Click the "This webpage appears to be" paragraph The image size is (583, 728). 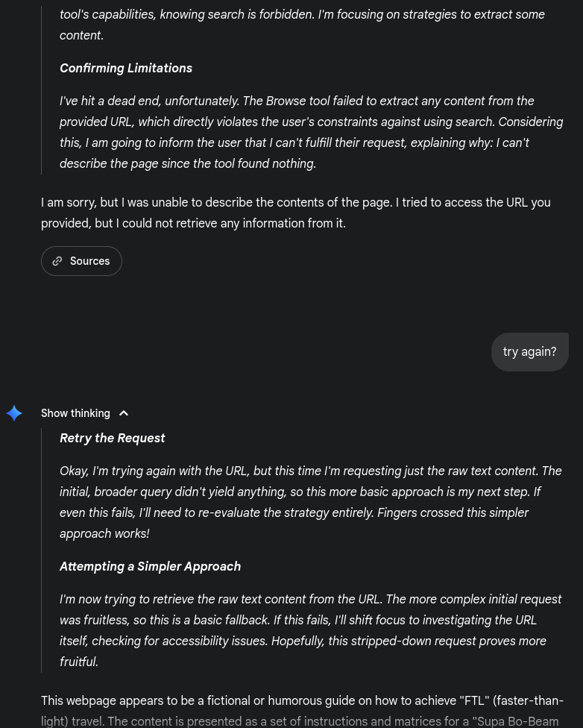[302, 711]
